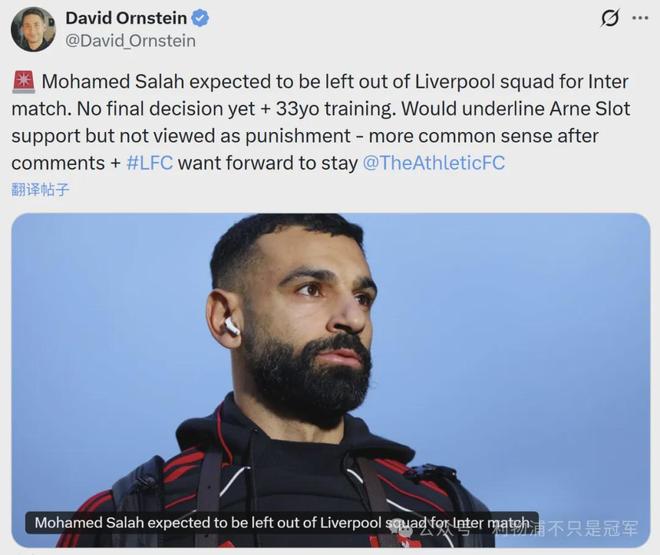The width and height of the screenshot is (660, 555).
Task: Click the blue verified badge
Action: point(200,18)
